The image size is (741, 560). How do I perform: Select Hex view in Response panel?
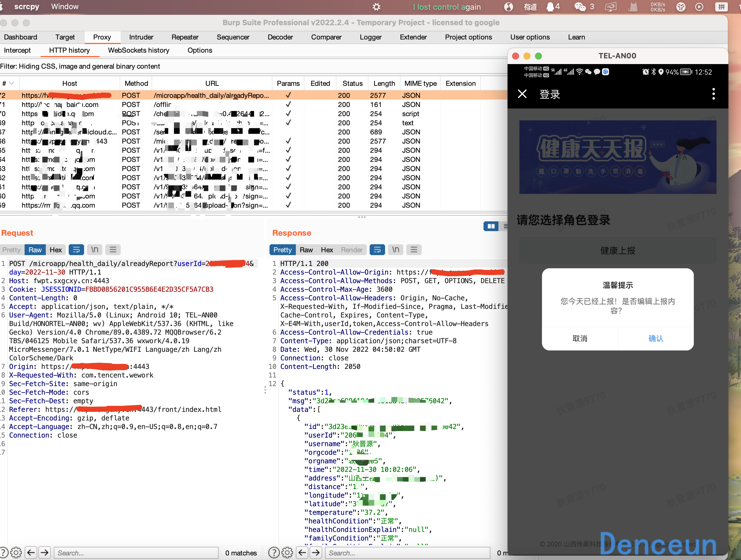pyautogui.click(x=327, y=250)
